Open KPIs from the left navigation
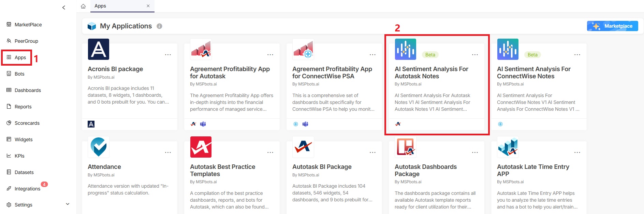Viewport: 644px width, 214px height. [20, 156]
